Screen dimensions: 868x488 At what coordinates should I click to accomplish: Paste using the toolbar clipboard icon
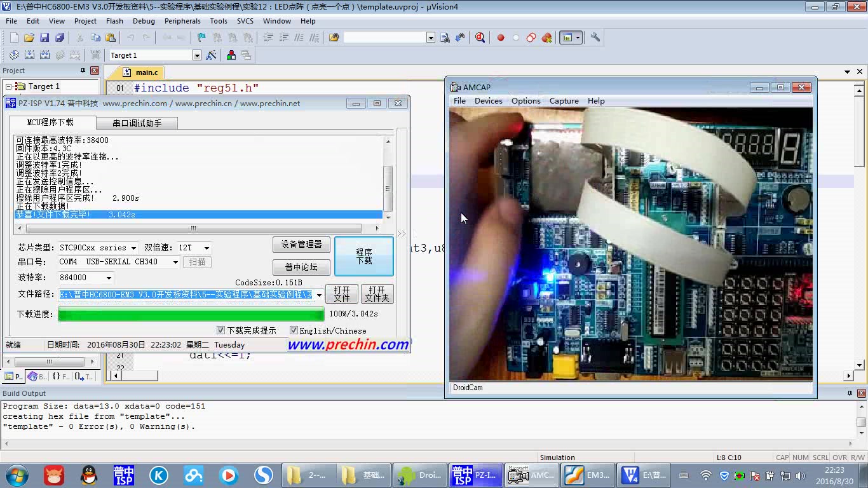[x=111, y=37]
